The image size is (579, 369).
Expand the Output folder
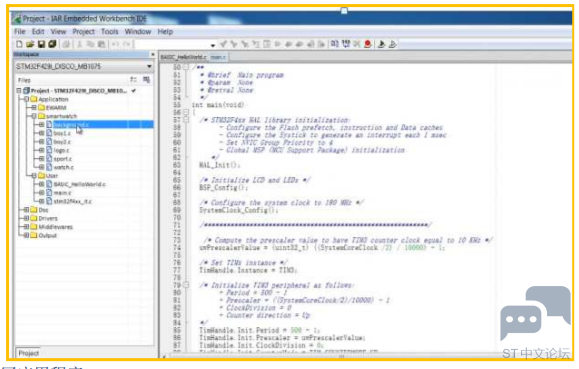[26, 235]
